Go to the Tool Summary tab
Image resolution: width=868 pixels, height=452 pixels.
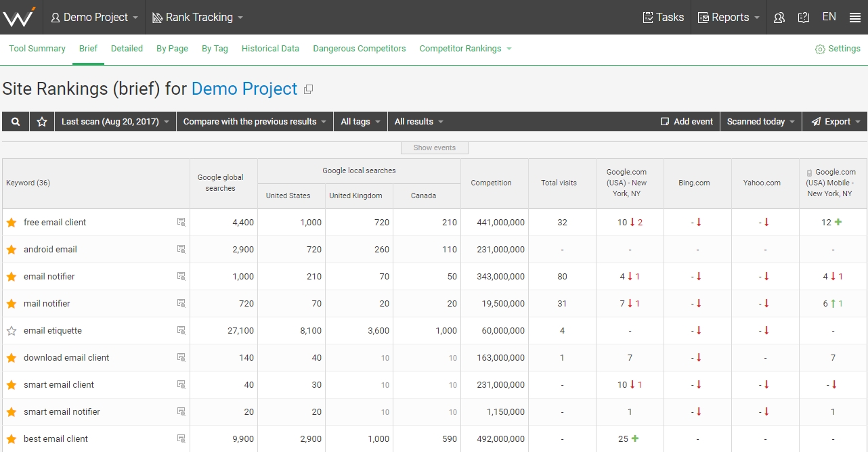coord(37,49)
